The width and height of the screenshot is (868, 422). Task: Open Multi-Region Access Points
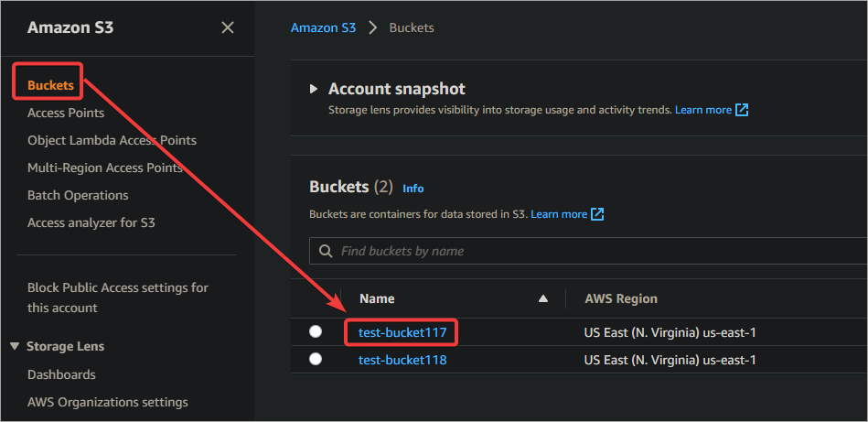104,168
